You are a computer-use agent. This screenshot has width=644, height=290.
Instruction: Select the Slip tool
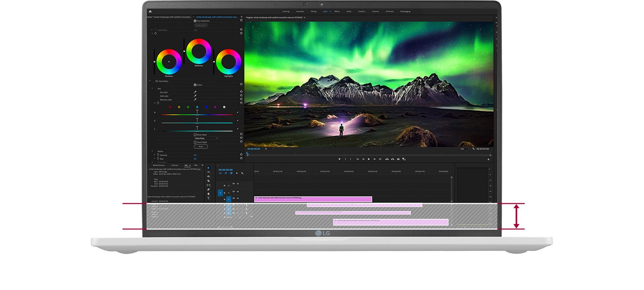pyautogui.click(x=208, y=185)
